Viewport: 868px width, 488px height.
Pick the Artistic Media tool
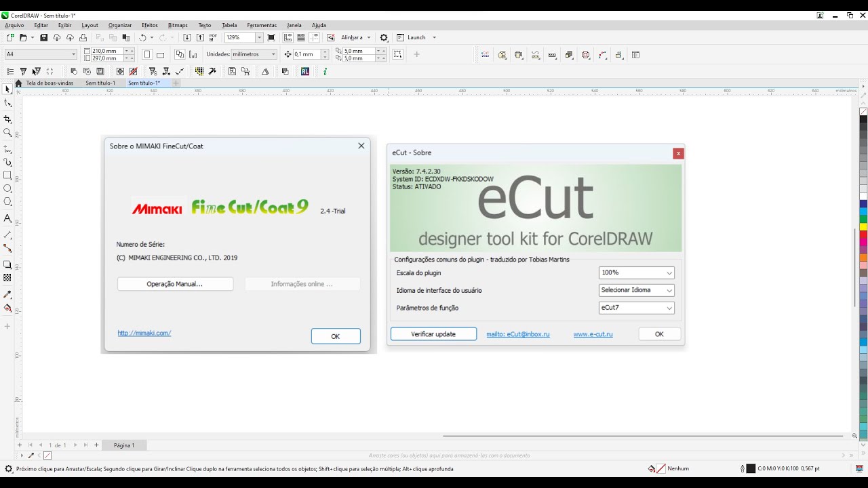(x=7, y=162)
